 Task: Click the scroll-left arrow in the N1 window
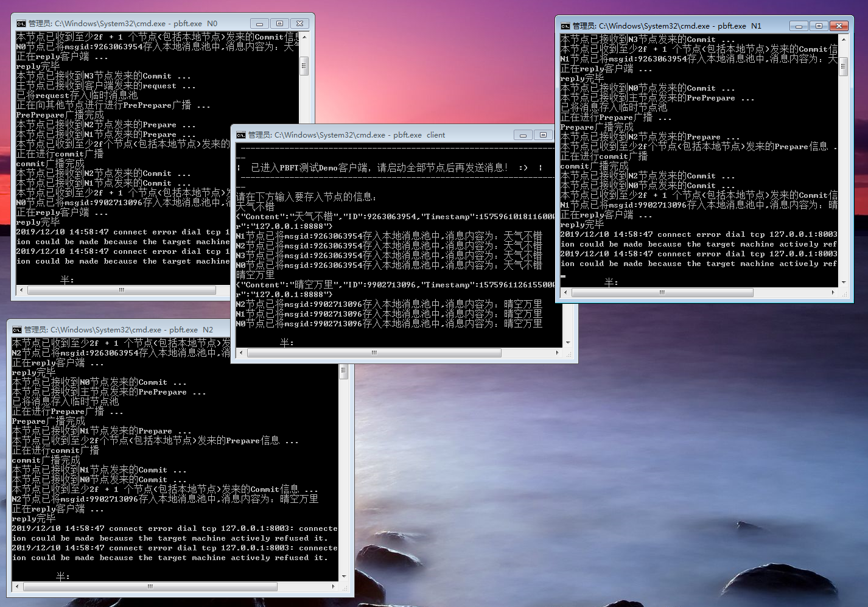click(x=566, y=293)
